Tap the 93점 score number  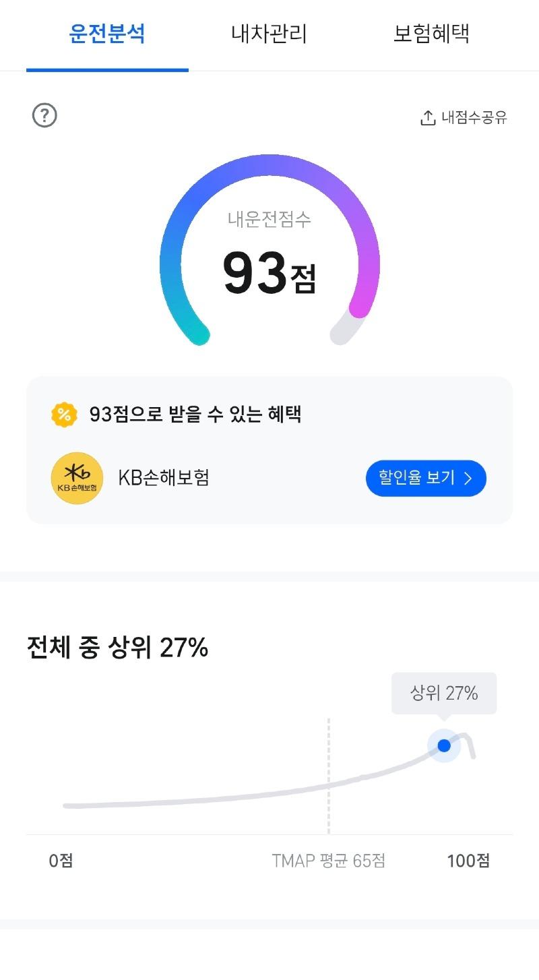269,274
